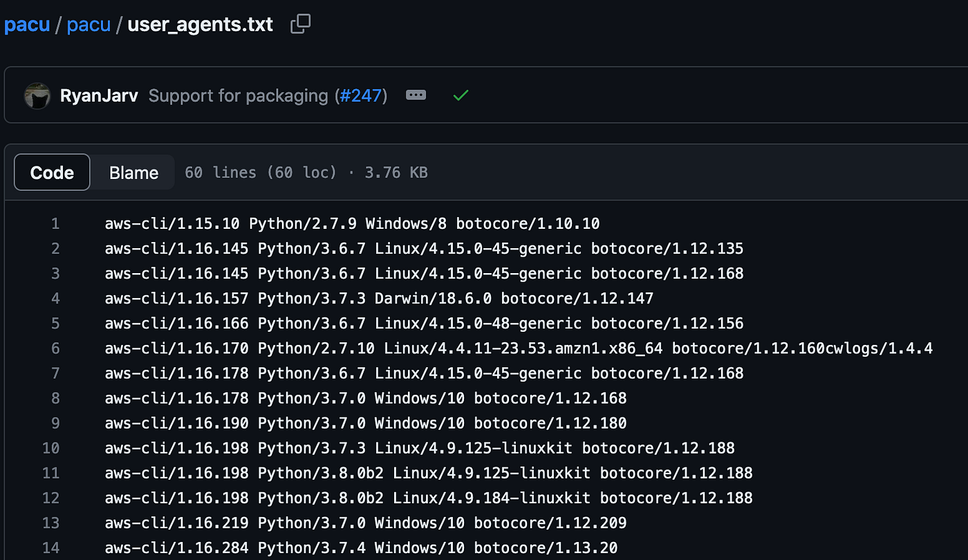The height and width of the screenshot is (560, 968).
Task: Expand commit message ellipsis button
Action: coord(416,95)
